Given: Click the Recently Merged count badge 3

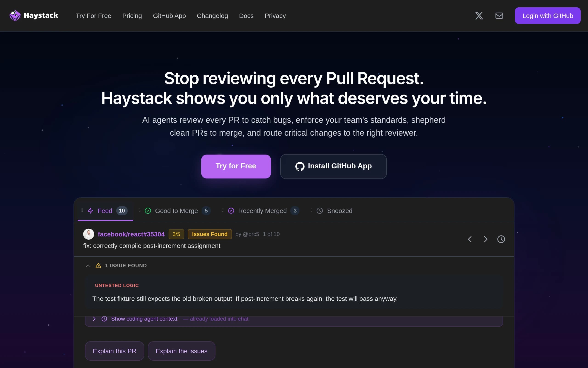Looking at the screenshot, I should pyautogui.click(x=295, y=211).
